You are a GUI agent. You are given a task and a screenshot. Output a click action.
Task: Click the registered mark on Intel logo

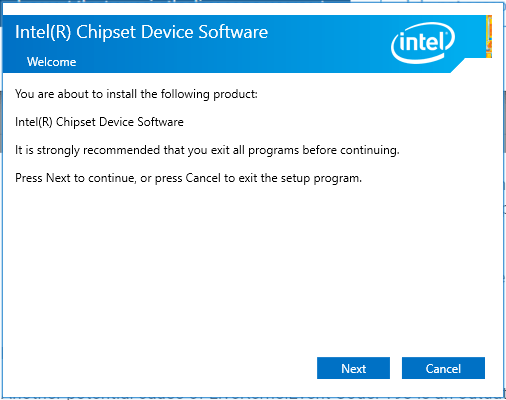tap(445, 33)
